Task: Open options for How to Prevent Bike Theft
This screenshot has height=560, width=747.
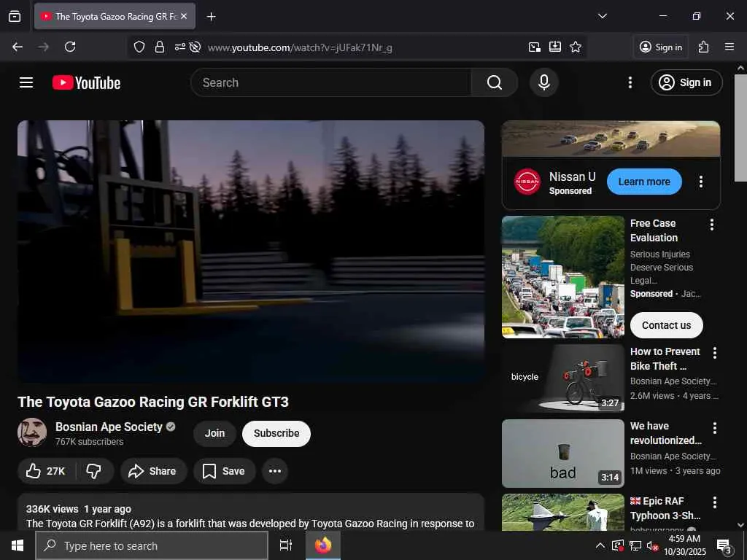Action: (x=715, y=353)
